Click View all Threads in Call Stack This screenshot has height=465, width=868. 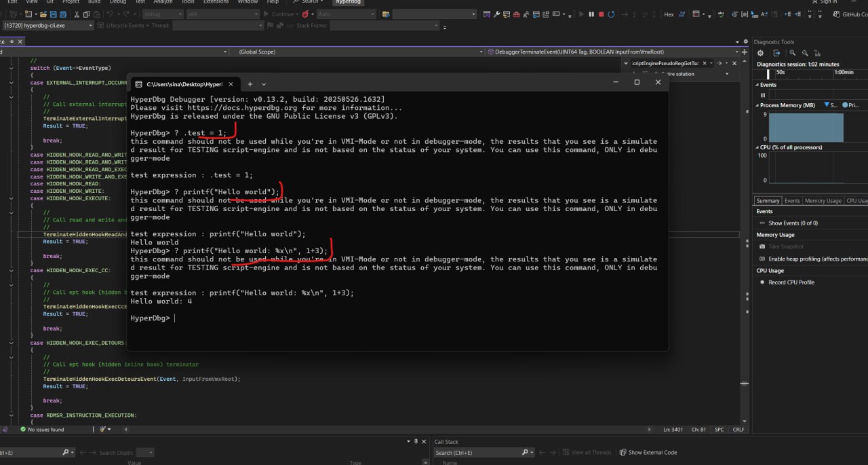click(x=586, y=453)
